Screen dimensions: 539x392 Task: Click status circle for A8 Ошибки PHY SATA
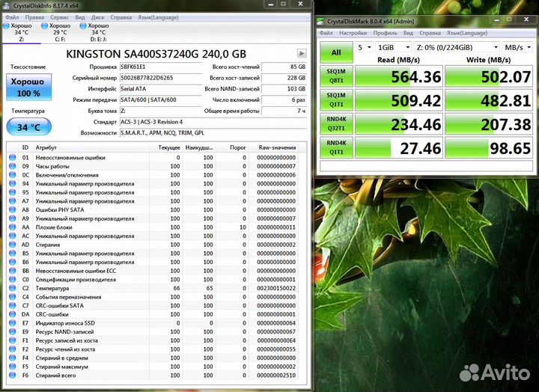(13, 209)
